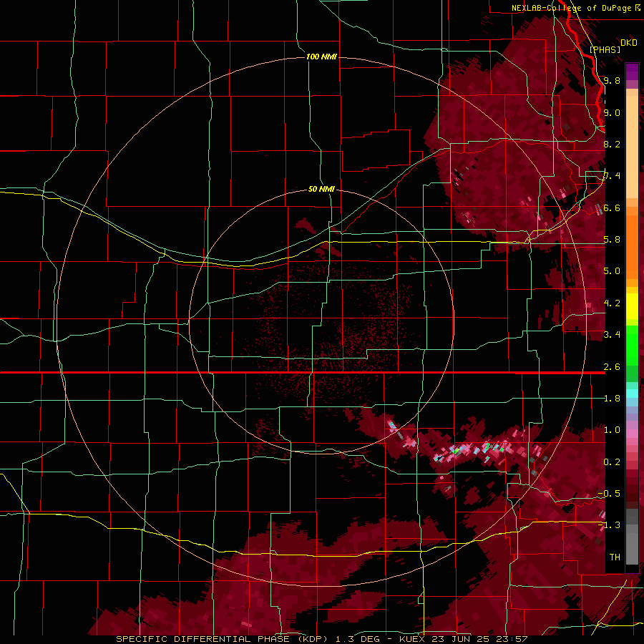The image size is (644, 644).
Task: Click the 5.0 value on the color scale
Action: coord(612,271)
